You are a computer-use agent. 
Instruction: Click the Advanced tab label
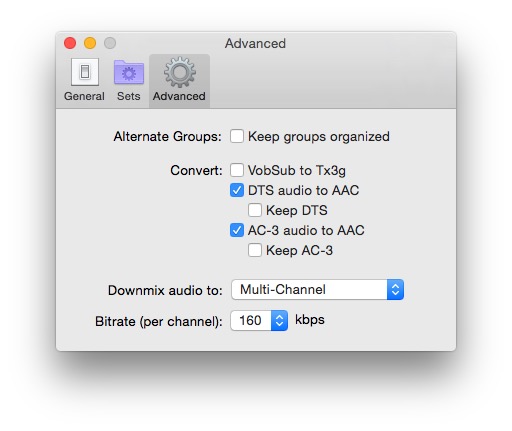click(x=179, y=96)
